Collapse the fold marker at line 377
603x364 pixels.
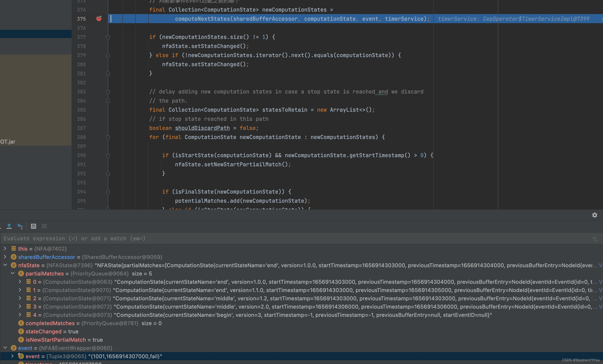(x=108, y=37)
